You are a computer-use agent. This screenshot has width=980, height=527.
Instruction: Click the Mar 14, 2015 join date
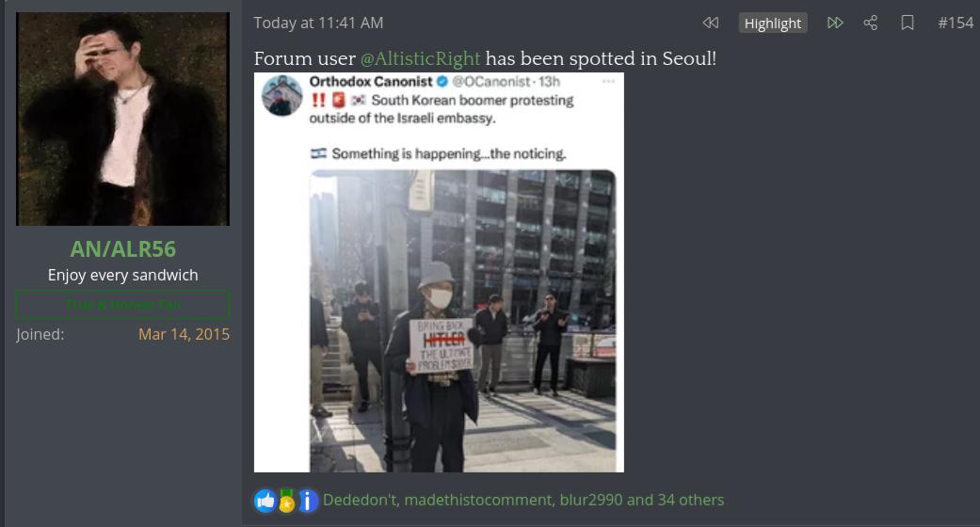click(x=185, y=334)
